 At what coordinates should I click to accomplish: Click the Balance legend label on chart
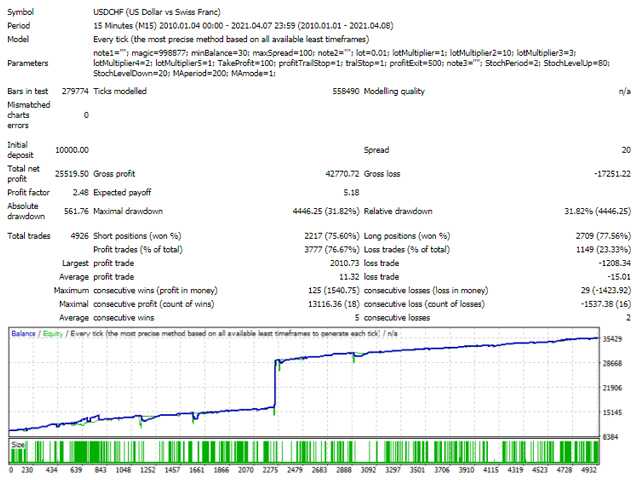(25, 330)
